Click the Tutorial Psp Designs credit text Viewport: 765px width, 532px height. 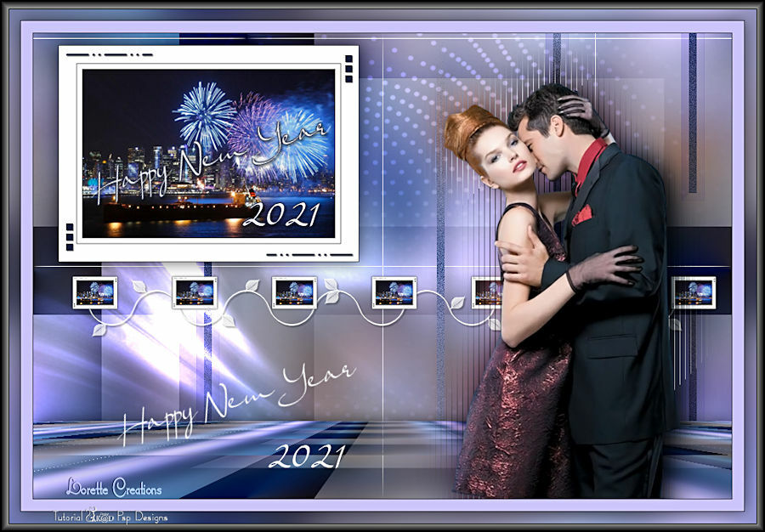click(x=110, y=516)
